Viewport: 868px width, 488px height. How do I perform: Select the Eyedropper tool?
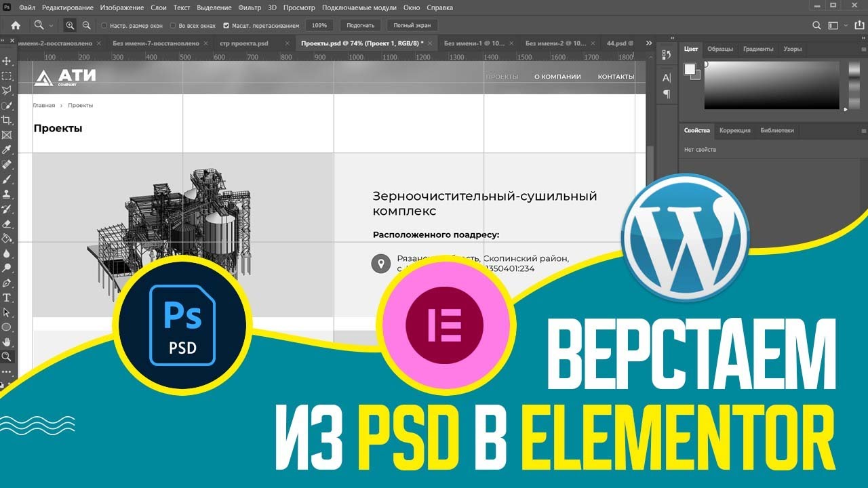[7, 150]
